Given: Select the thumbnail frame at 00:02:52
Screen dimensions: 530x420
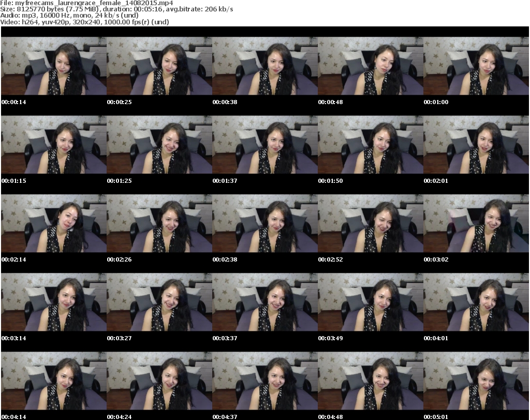Looking at the screenshot, I should 371,224.
